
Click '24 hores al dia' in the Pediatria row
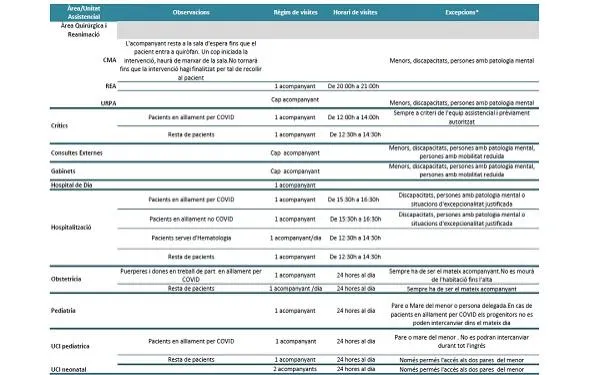[355, 311]
